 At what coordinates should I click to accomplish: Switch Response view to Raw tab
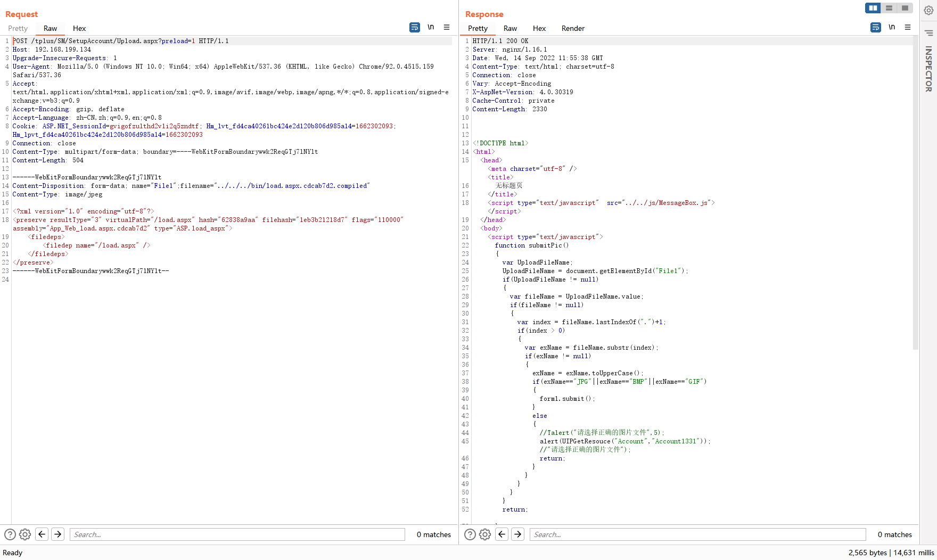pos(510,28)
